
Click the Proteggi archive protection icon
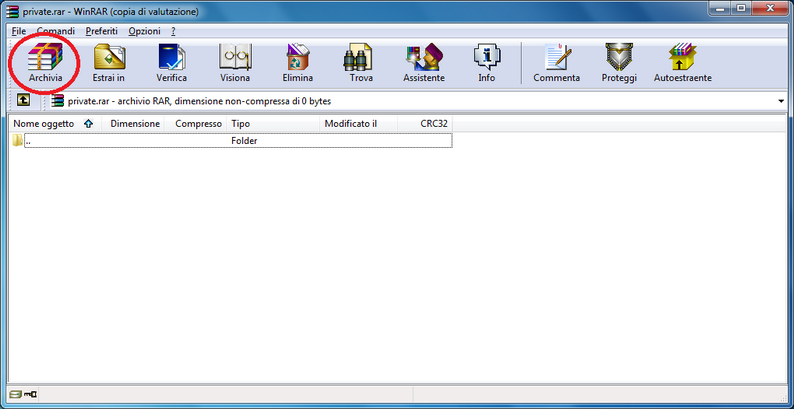click(x=619, y=63)
